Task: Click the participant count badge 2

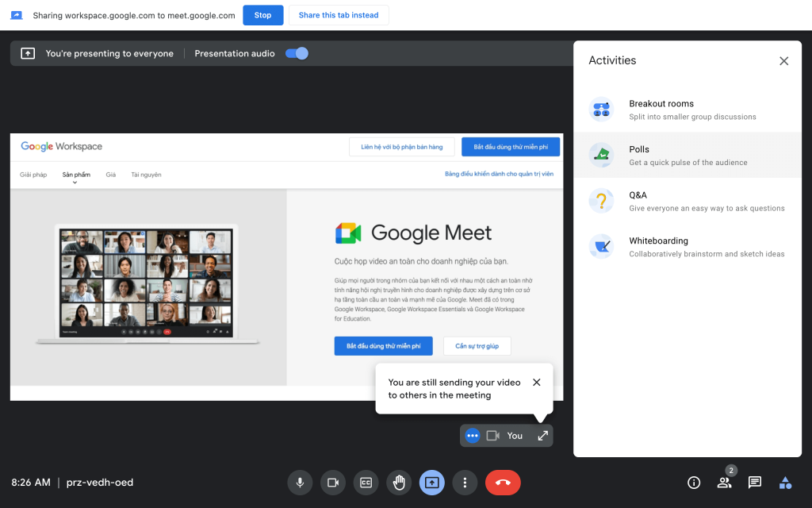Action: coord(730,471)
